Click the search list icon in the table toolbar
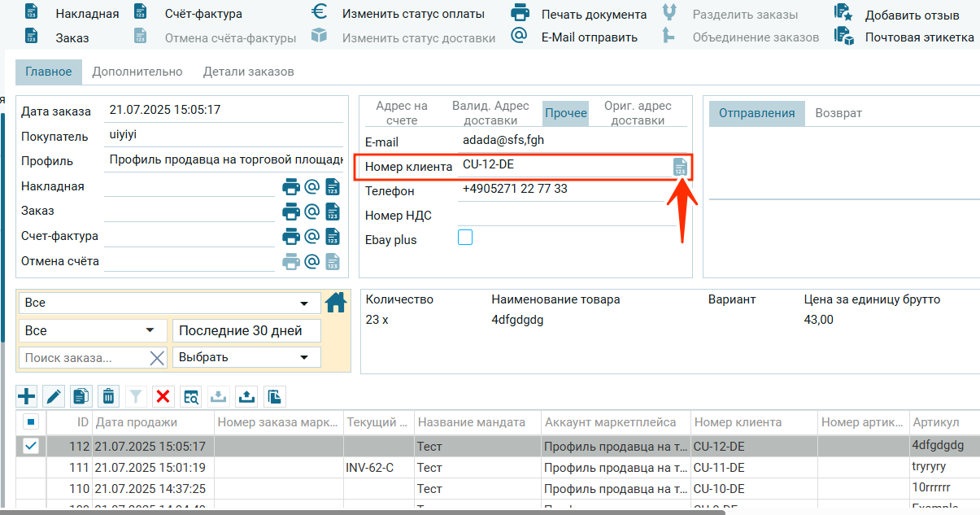 tap(190, 396)
